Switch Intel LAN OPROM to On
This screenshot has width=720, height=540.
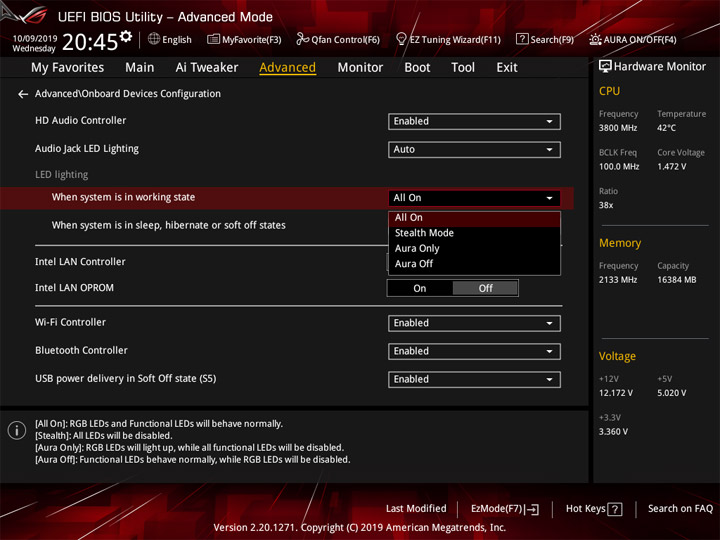coord(420,288)
